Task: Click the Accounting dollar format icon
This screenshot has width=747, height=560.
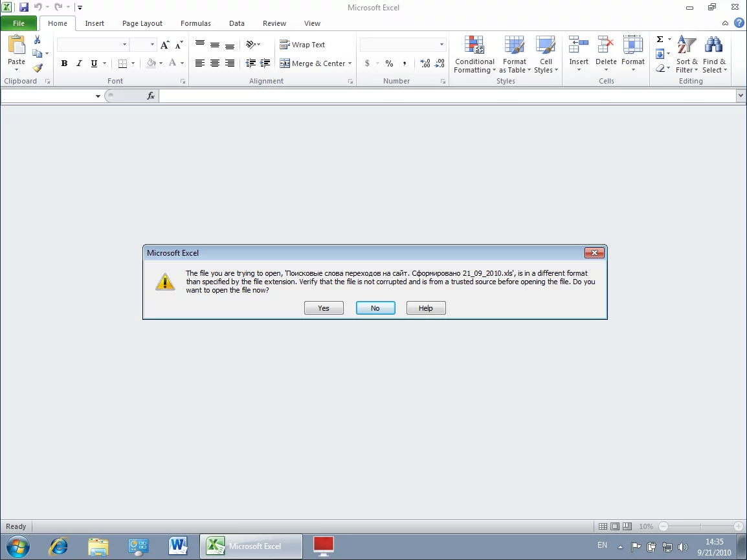Action: point(367,63)
